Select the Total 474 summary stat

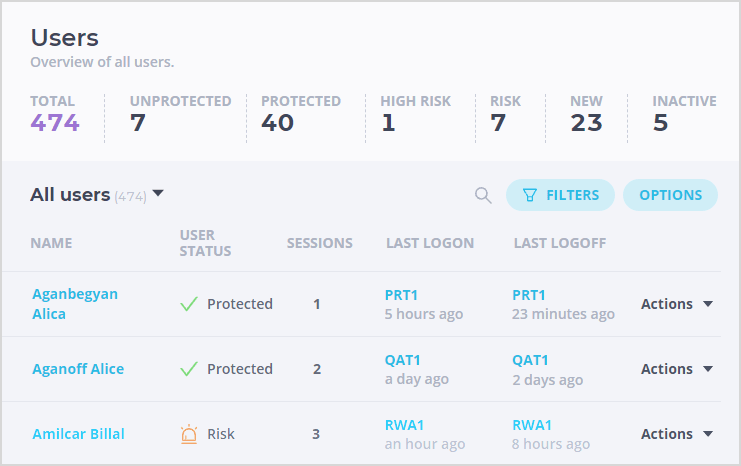click(x=55, y=115)
